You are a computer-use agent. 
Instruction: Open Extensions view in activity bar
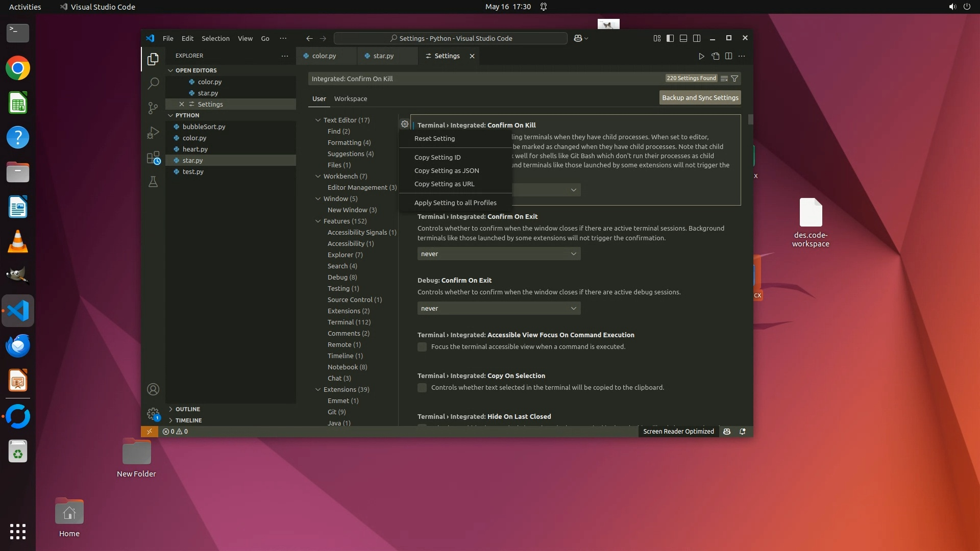click(153, 158)
